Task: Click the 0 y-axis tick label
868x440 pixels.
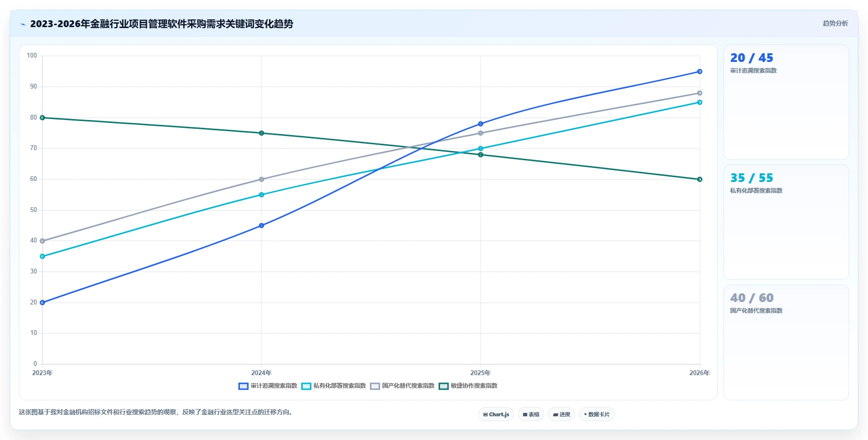Action: [x=35, y=364]
